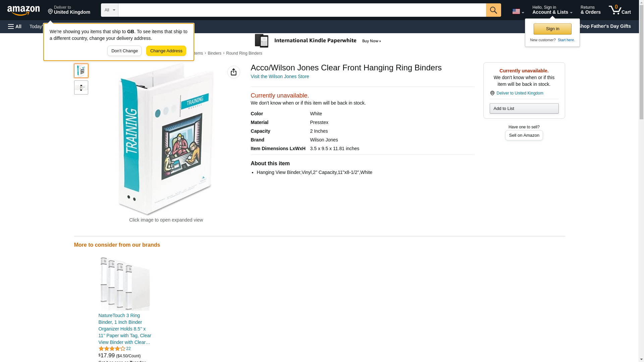The width and height of the screenshot is (644, 362).
Task: Visit the Wilson Jones Store link
Action: 280,76
